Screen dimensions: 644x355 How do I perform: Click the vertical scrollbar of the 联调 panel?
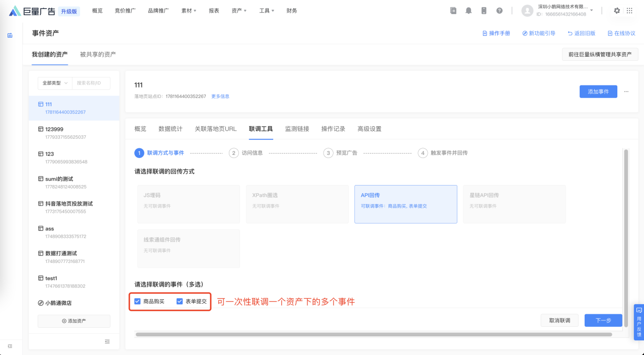pos(625,238)
